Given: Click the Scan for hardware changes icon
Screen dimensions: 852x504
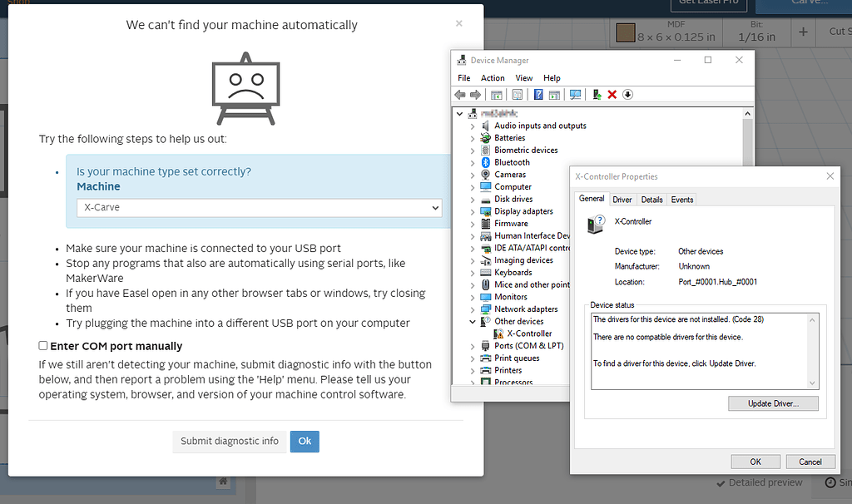Looking at the screenshot, I should pyautogui.click(x=576, y=94).
